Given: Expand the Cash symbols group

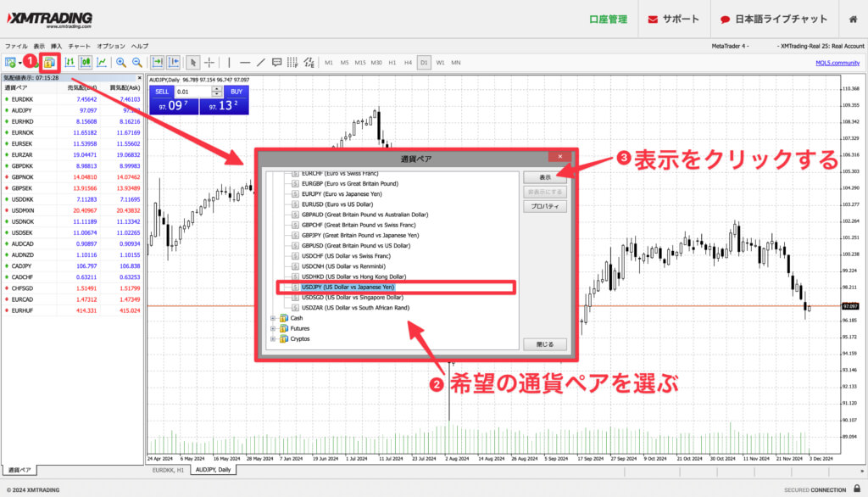Looking at the screenshot, I should point(274,318).
